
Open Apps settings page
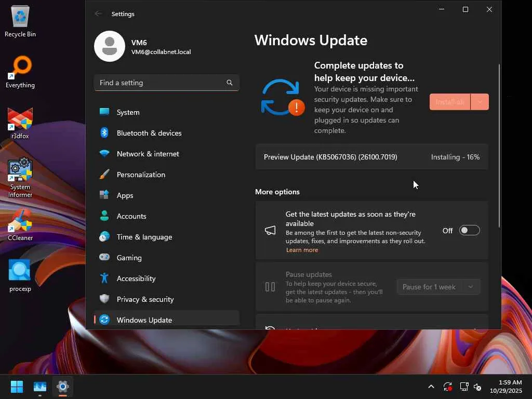tap(167, 195)
